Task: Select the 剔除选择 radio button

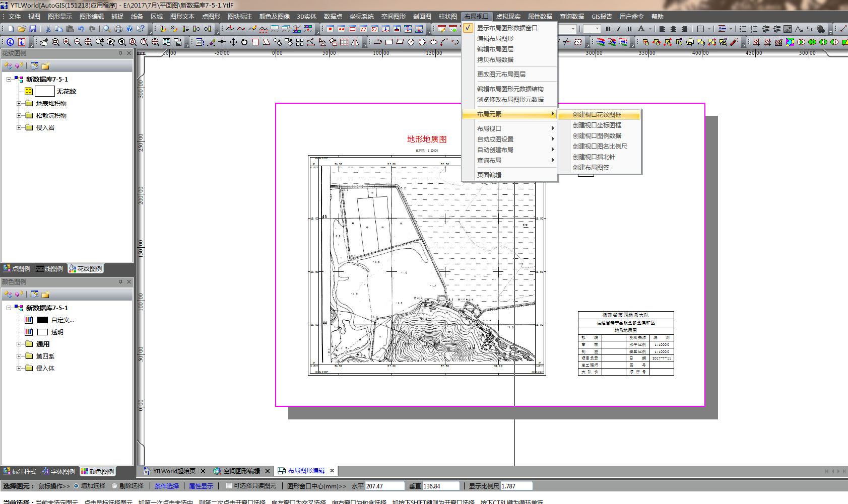Action: (114, 486)
